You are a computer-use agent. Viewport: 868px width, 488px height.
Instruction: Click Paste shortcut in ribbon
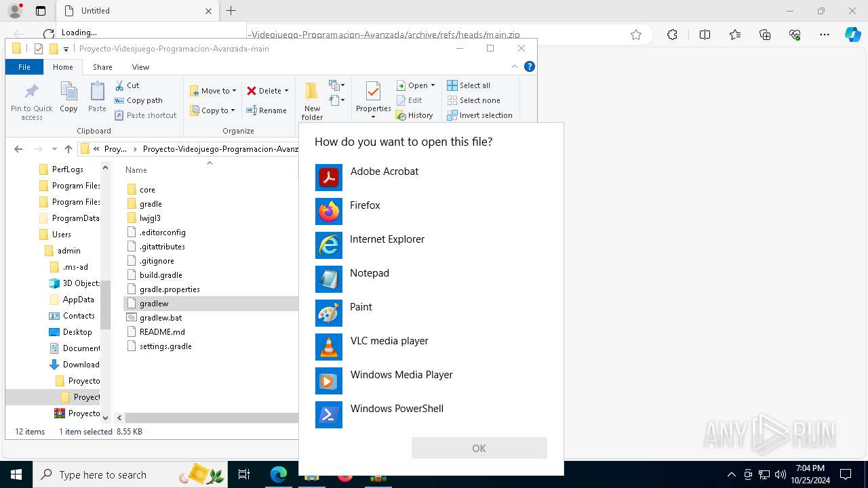pyautogui.click(x=146, y=115)
